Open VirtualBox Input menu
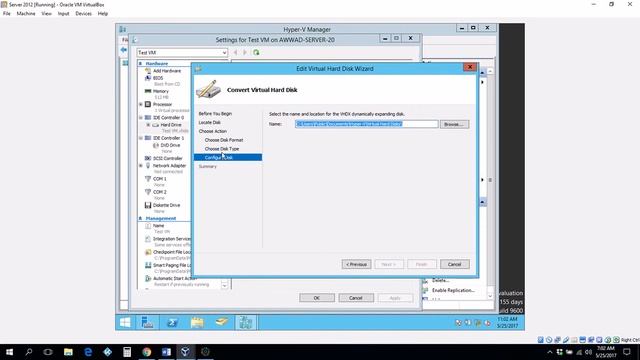The height and width of the screenshot is (360, 640). (63, 13)
